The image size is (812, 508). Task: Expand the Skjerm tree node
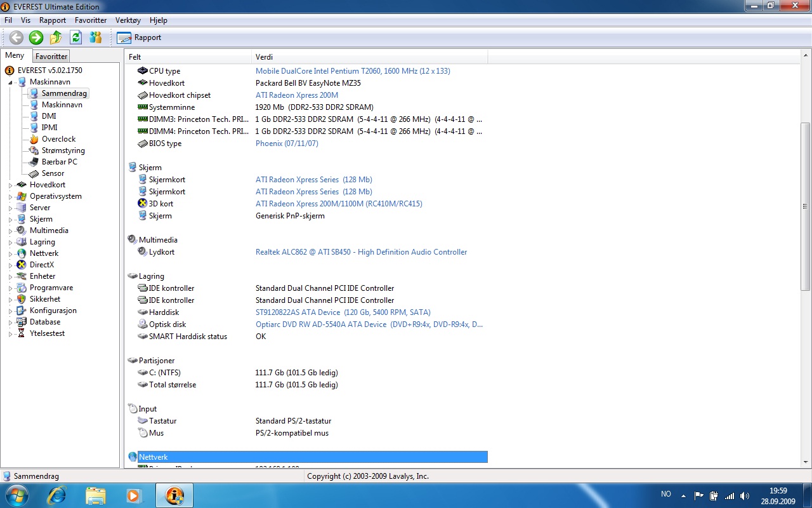click(x=10, y=220)
